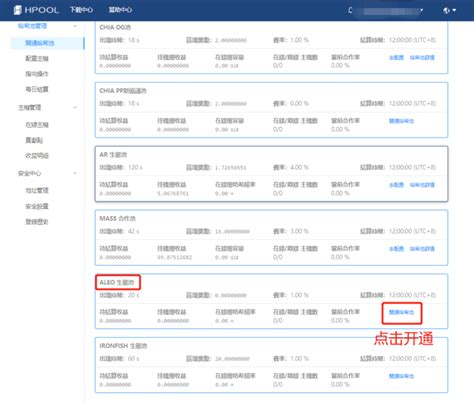Click the open-pool link in ALEO card
474x406 pixels.
(401, 312)
